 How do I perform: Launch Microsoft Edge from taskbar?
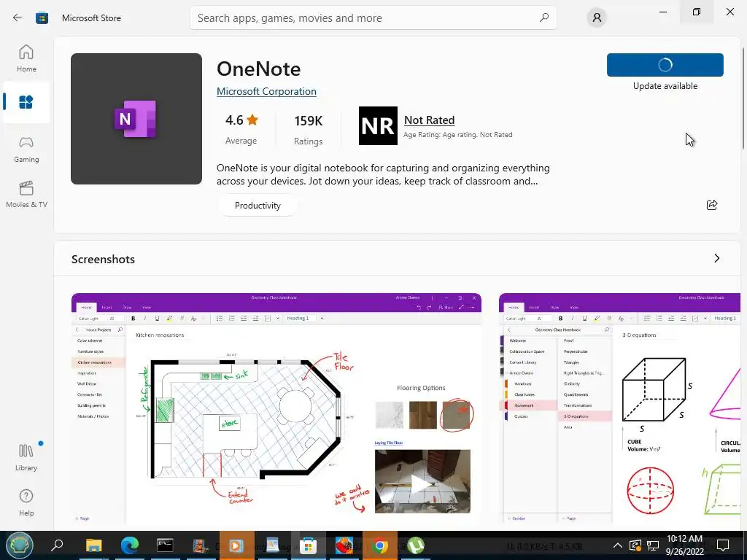point(129,545)
